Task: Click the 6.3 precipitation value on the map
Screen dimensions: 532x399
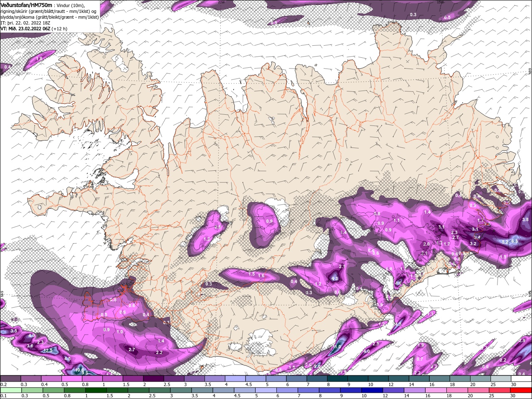Action: pos(515,241)
